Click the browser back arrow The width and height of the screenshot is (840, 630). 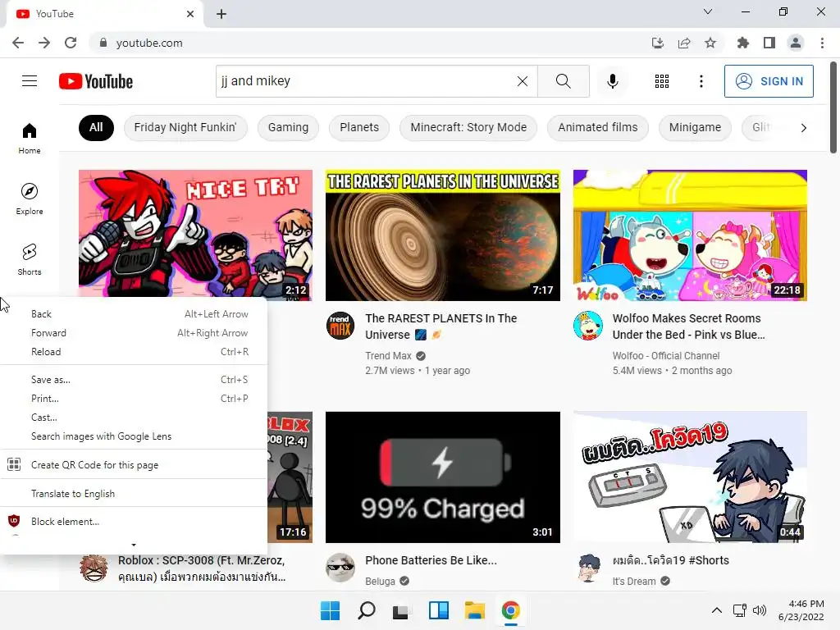[x=18, y=43]
